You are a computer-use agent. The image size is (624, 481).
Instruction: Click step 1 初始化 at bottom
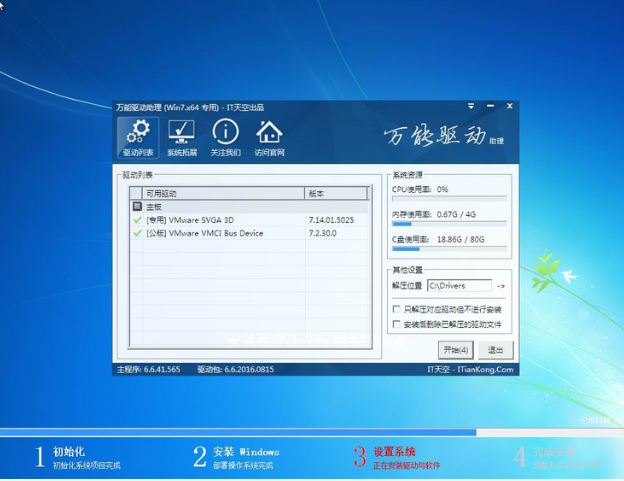coord(78,457)
